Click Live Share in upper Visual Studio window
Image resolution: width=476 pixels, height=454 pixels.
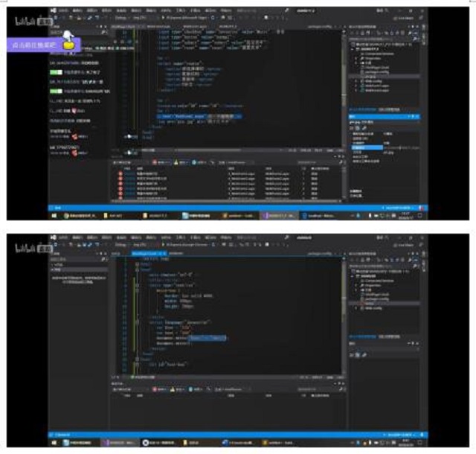[x=403, y=18]
